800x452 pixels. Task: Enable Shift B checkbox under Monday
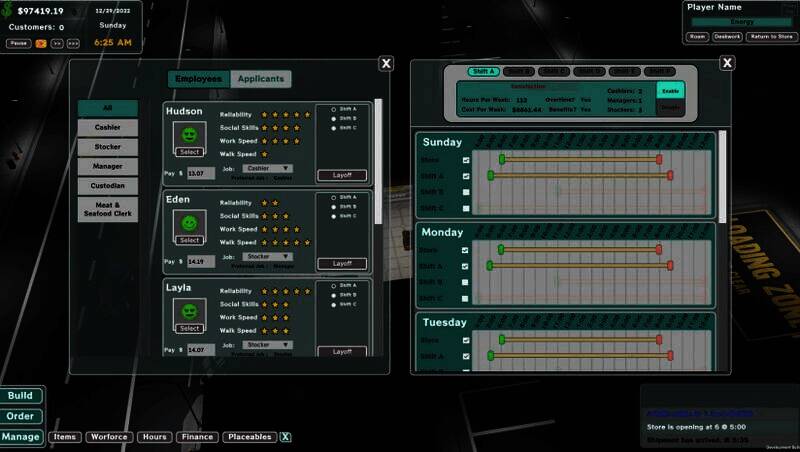[466, 282]
